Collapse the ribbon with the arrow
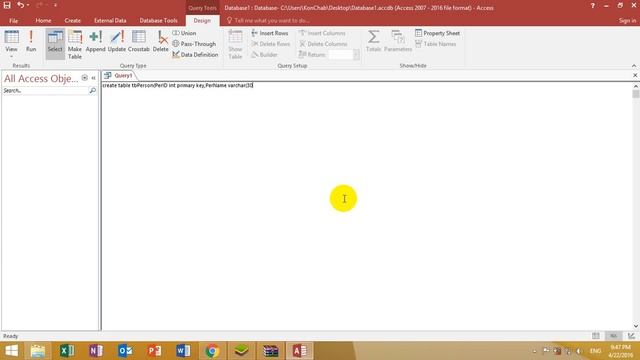This screenshot has width=640, height=360. pyautogui.click(x=634, y=66)
